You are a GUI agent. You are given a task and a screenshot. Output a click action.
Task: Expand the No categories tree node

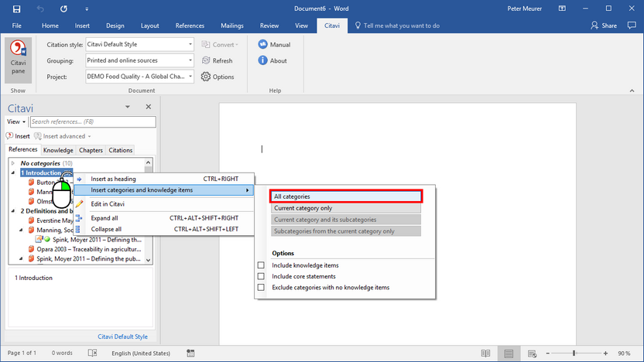[x=13, y=163]
